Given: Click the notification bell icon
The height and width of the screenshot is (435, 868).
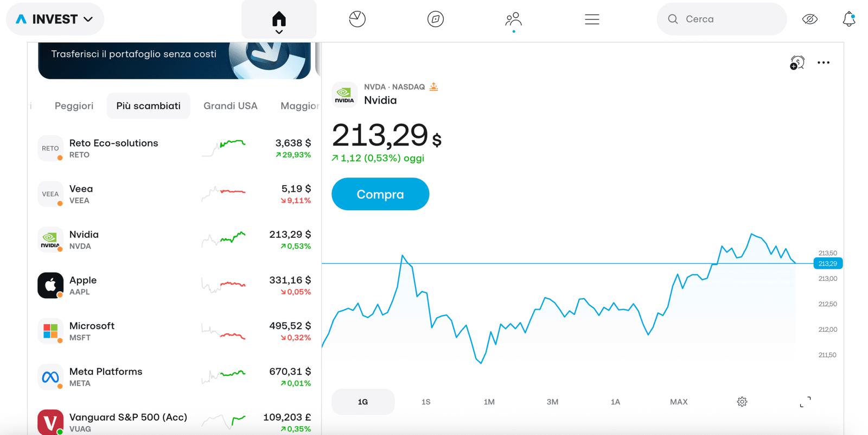Looking at the screenshot, I should (849, 19).
